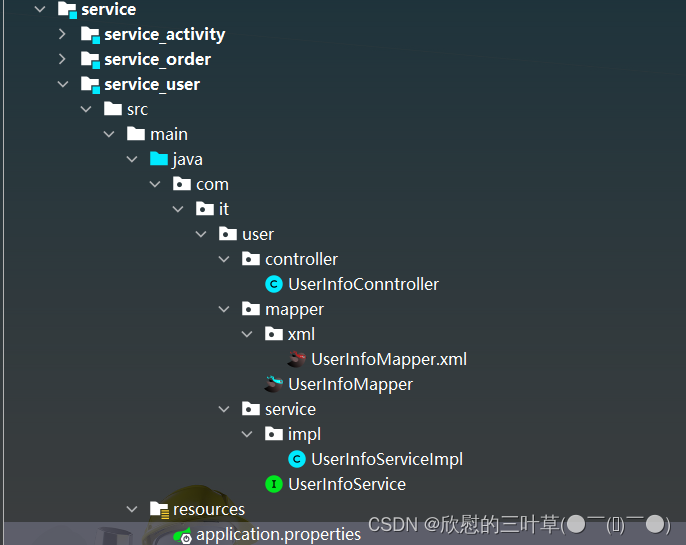Screen dimensions: 686x545
Task: Select the user package label
Action: tap(258, 234)
